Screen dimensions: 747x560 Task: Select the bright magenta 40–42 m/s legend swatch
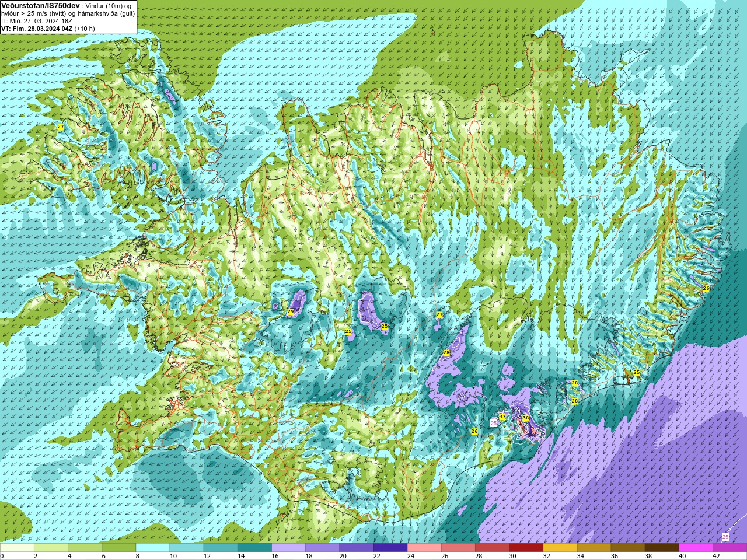click(x=696, y=548)
